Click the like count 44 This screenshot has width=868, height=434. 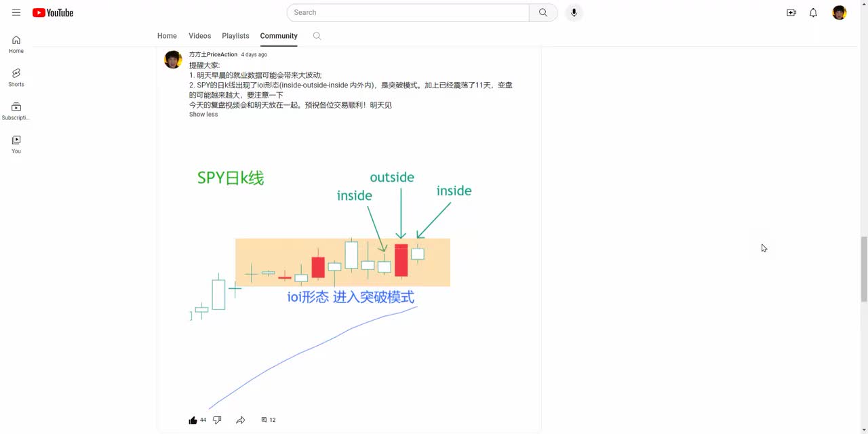(x=203, y=420)
